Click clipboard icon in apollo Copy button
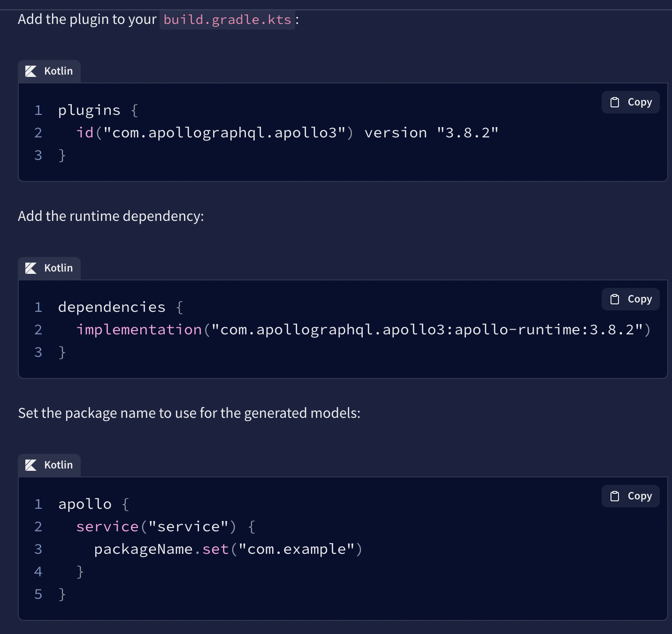Screen dimensions: 672x634 click(615, 496)
